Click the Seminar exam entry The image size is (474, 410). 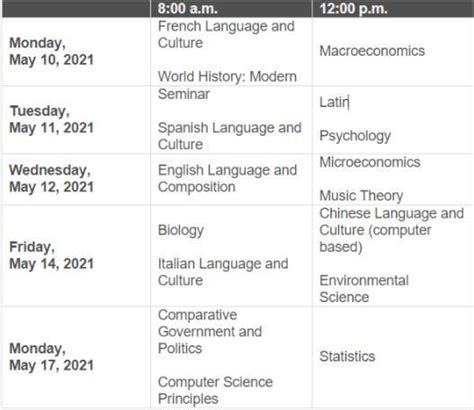[x=184, y=94]
